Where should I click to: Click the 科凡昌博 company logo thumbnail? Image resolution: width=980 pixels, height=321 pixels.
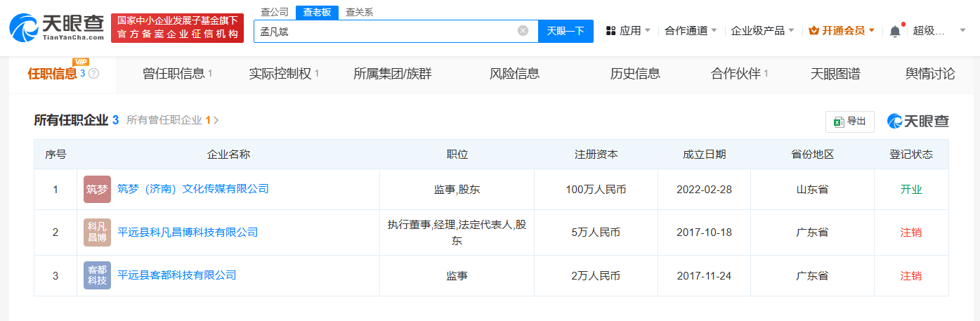pyautogui.click(x=97, y=232)
